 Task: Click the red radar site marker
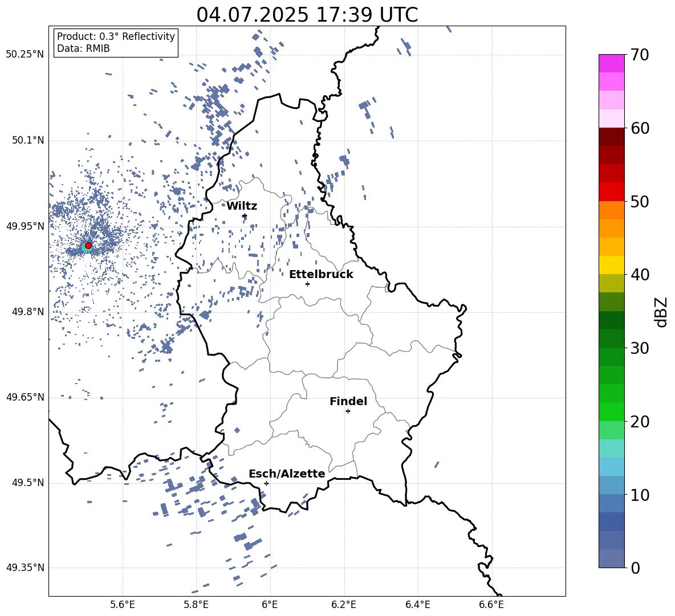88,245
